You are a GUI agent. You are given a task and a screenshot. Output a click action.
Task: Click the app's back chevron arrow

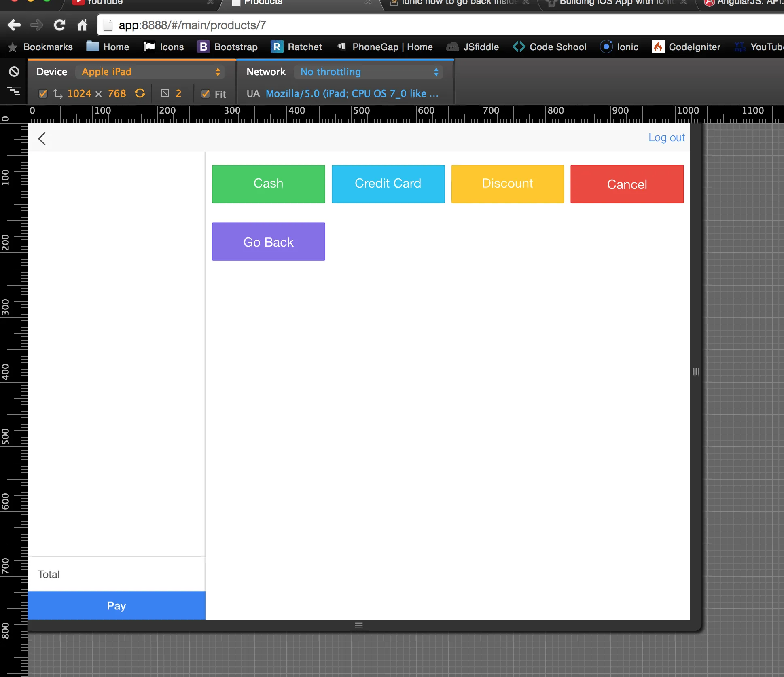[42, 138]
